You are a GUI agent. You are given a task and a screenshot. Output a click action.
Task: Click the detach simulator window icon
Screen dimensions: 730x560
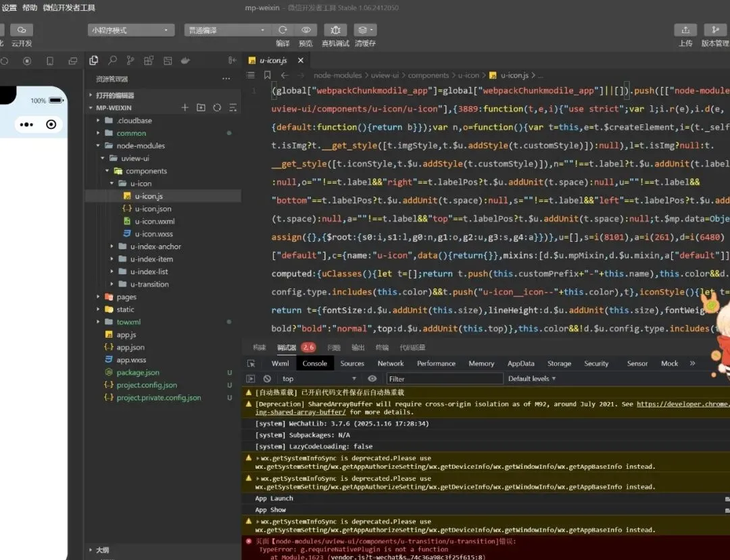click(x=72, y=61)
